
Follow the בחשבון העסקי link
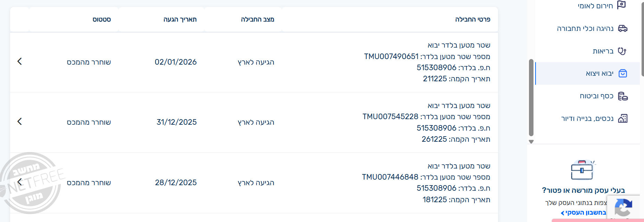pyautogui.click(x=584, y=213)
